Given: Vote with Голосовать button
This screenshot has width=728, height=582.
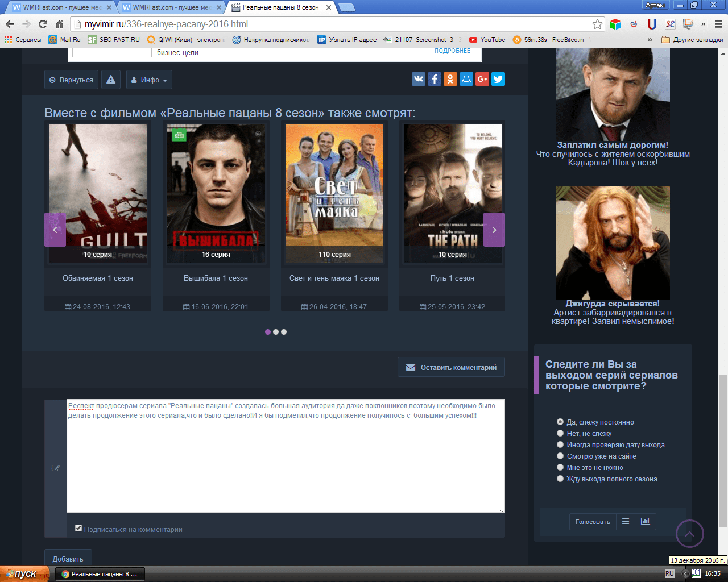Looking at the screenshot, I should 593,521.
